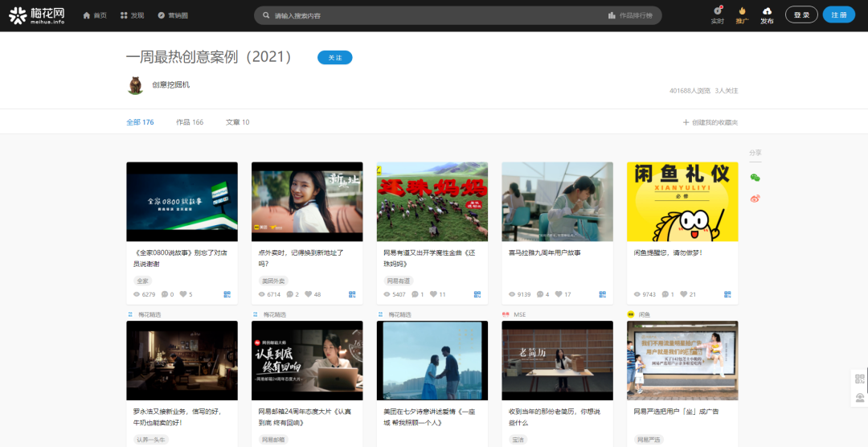
Task: Open the 发现 navigation menu
Action: [x=133, y=15]
